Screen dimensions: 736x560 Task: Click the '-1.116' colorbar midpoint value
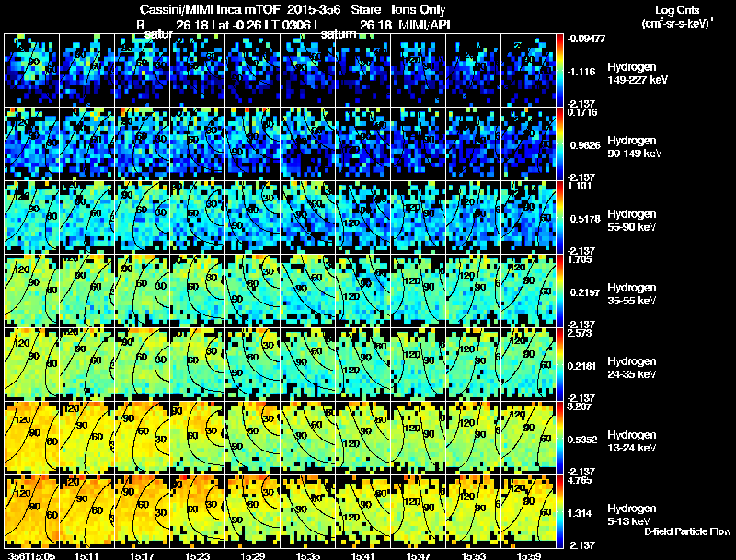pos(581,72)
